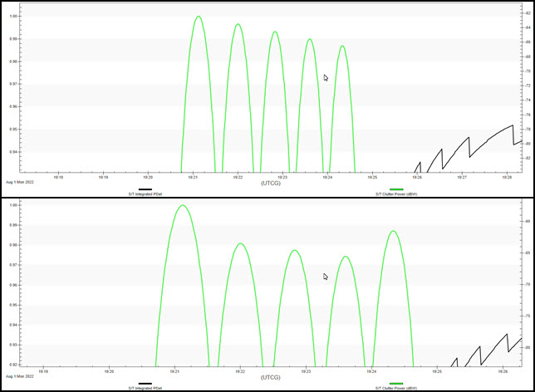Click green S/T Clutter Power swatch, bottom graph

396,384
